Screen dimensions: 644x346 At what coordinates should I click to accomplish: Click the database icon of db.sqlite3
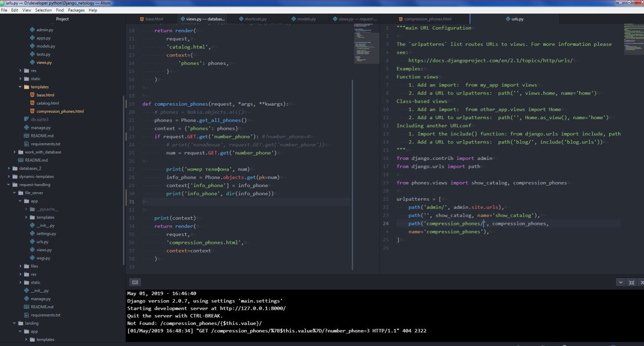click(x=26, y=119)
